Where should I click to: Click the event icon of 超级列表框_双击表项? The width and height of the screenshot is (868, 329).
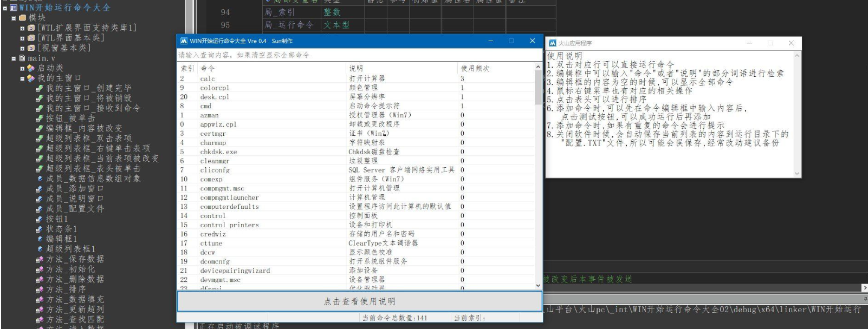(x=40, y=138)
